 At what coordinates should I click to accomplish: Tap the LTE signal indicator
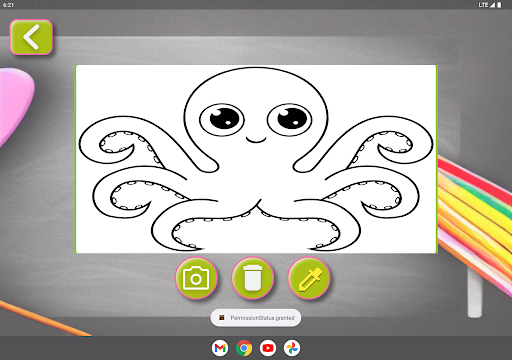click(x=487, y=5)
